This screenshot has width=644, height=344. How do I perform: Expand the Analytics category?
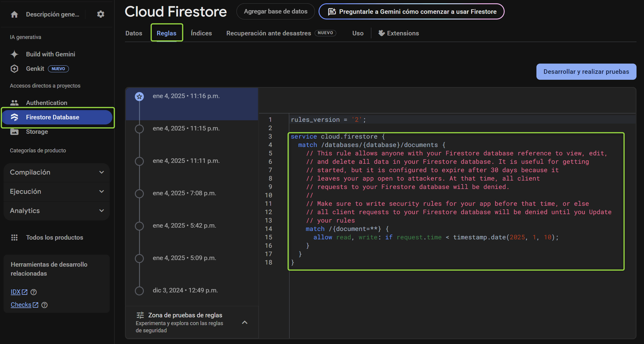click(x=56, y=211)
